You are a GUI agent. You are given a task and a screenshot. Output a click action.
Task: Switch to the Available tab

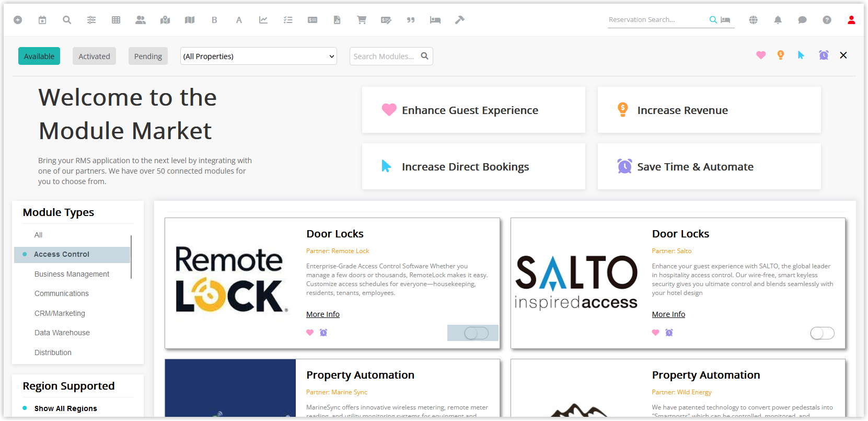39,56
